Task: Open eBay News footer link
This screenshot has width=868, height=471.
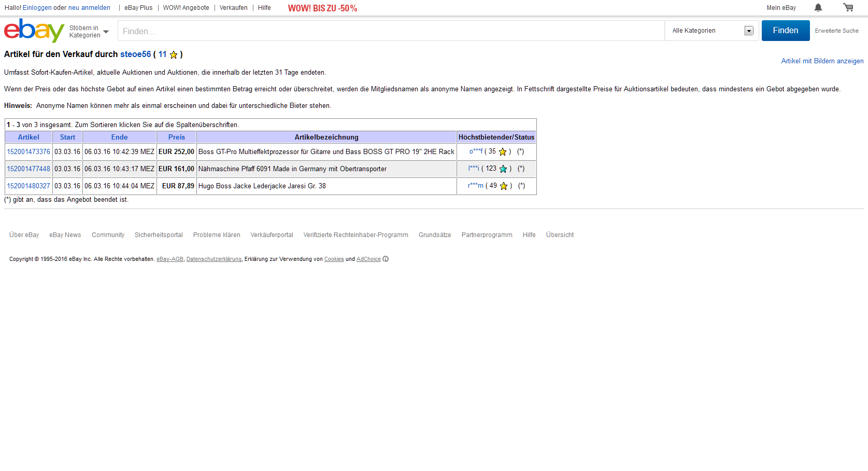Action: coord(65,235)
